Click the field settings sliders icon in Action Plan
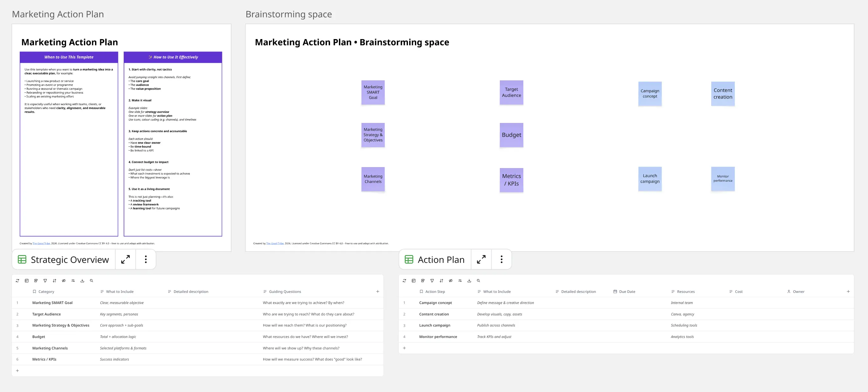This screenshot has height=392, width=868. tap(460, 280)
